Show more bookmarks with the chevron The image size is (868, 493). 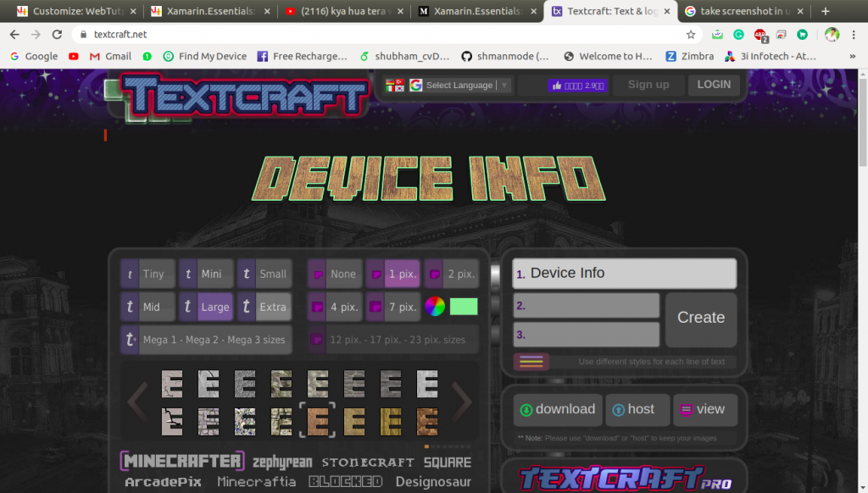853,57
